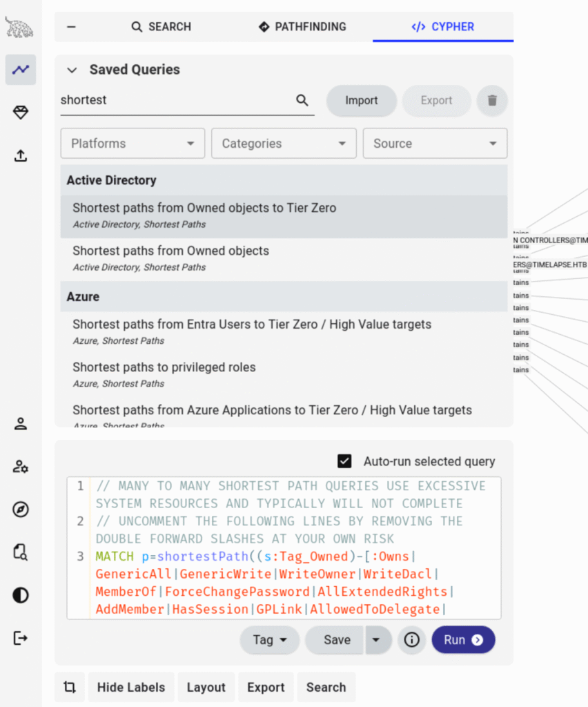Select Shortest paths to privileged roles query
The image size is (588, 707).
(164, 367)
